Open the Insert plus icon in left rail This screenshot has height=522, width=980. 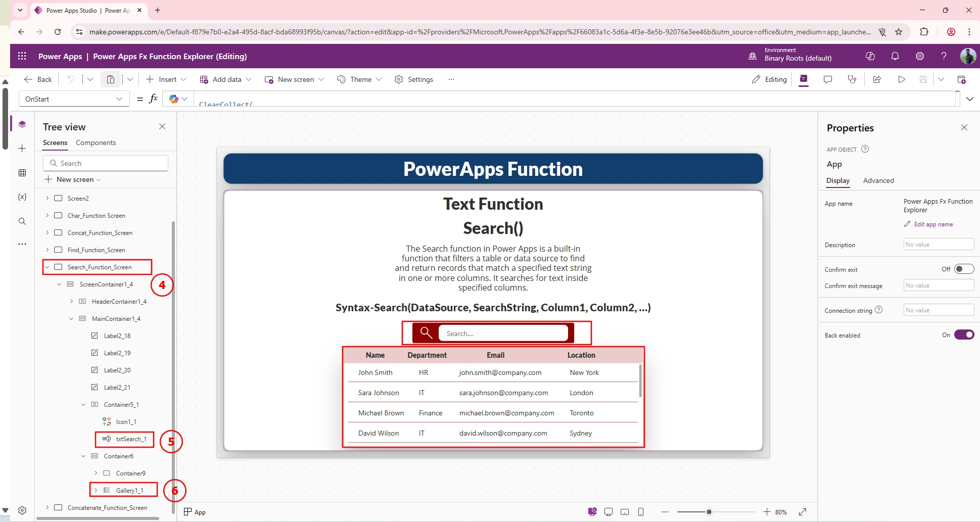(x=22, y=148)
